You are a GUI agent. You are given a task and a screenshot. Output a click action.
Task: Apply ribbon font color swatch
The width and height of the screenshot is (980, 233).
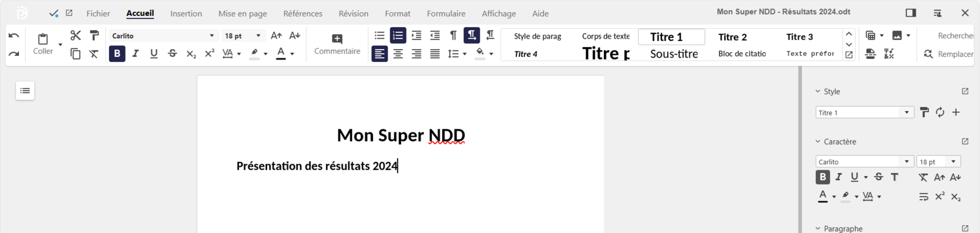coord(281,54)
